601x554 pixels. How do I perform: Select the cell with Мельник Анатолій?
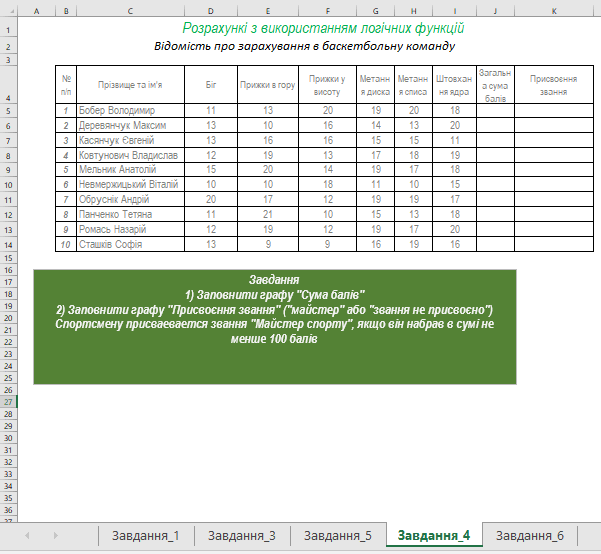pos(130,169)
